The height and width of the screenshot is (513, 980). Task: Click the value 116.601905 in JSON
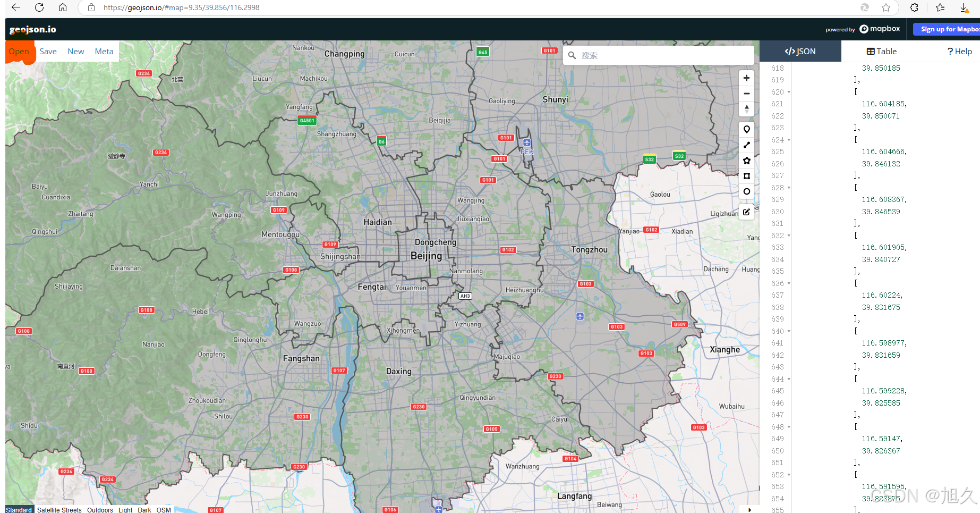point(883,247)
